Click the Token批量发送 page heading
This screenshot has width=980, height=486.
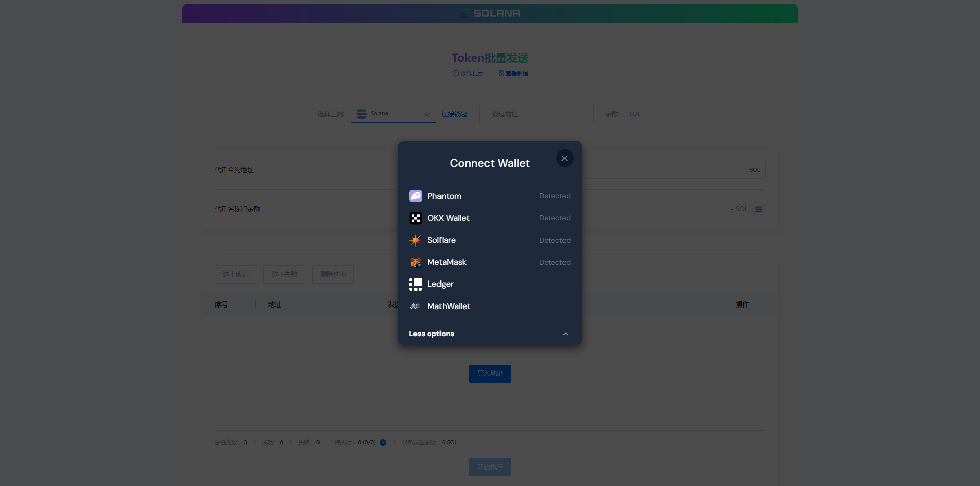[x=490, y=58]
